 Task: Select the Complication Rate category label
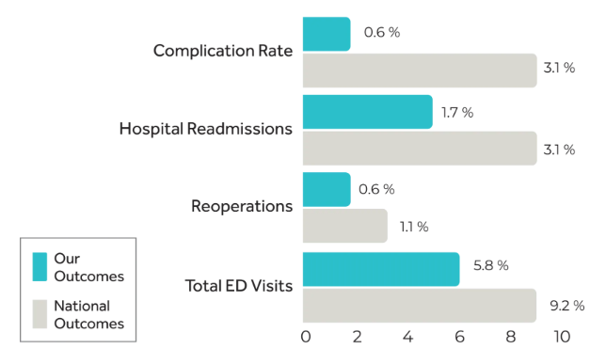point(223,51)
